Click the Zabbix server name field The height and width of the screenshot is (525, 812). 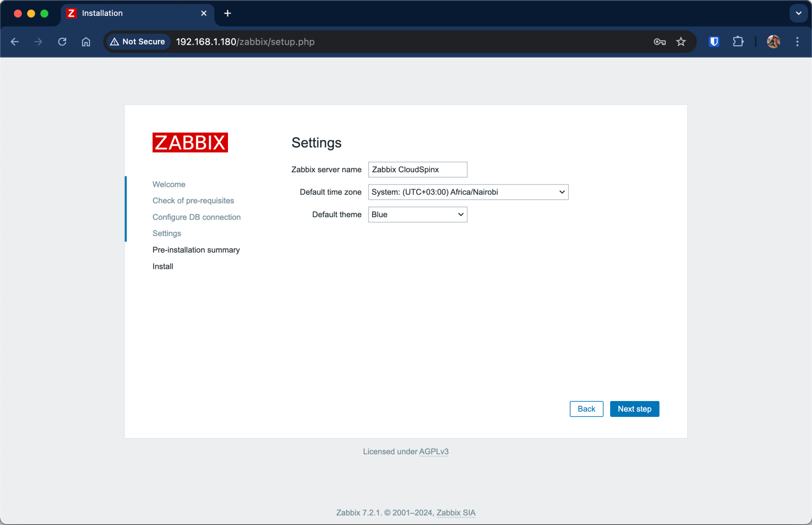tap(417, 169)
